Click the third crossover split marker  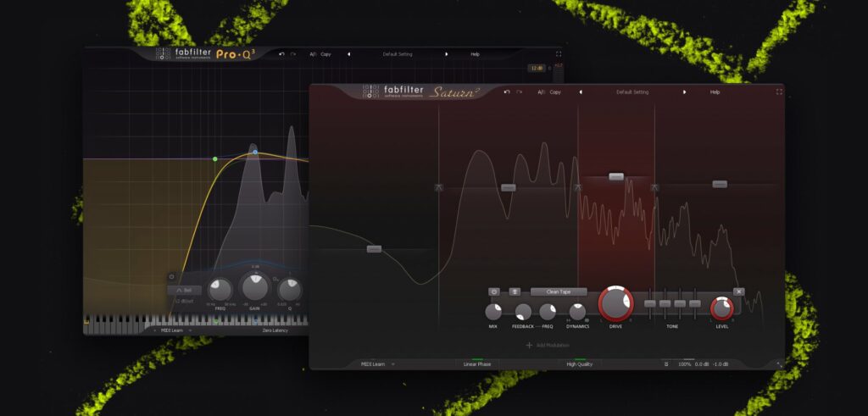tap(655, 188)
